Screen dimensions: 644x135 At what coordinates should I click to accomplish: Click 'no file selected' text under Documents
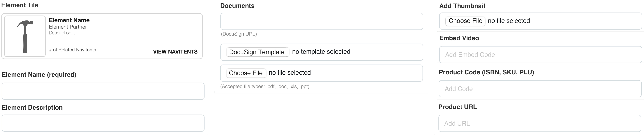point(290,73)
